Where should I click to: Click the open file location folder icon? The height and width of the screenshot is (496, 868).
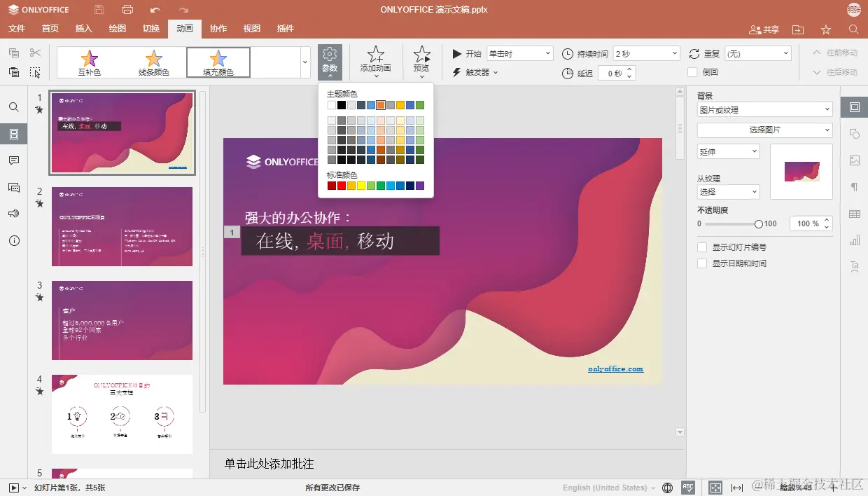798,29
